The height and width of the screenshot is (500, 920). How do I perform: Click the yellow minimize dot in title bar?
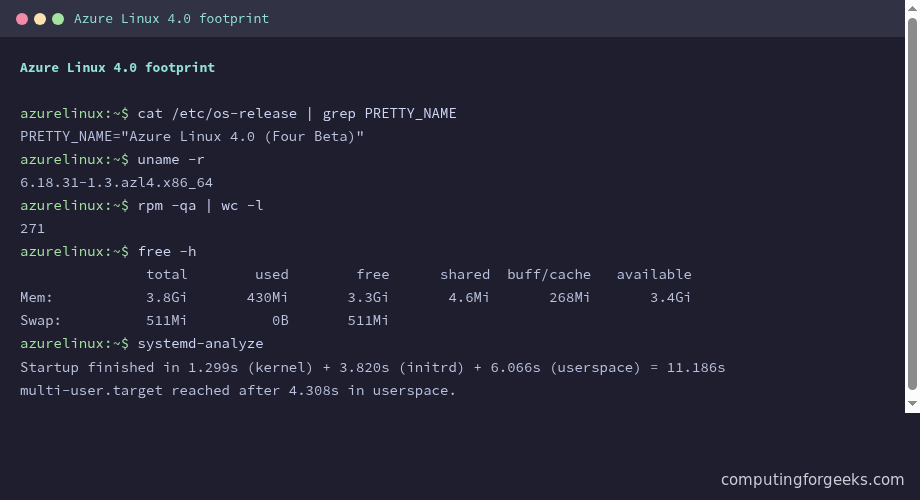[x=40, y=19]
